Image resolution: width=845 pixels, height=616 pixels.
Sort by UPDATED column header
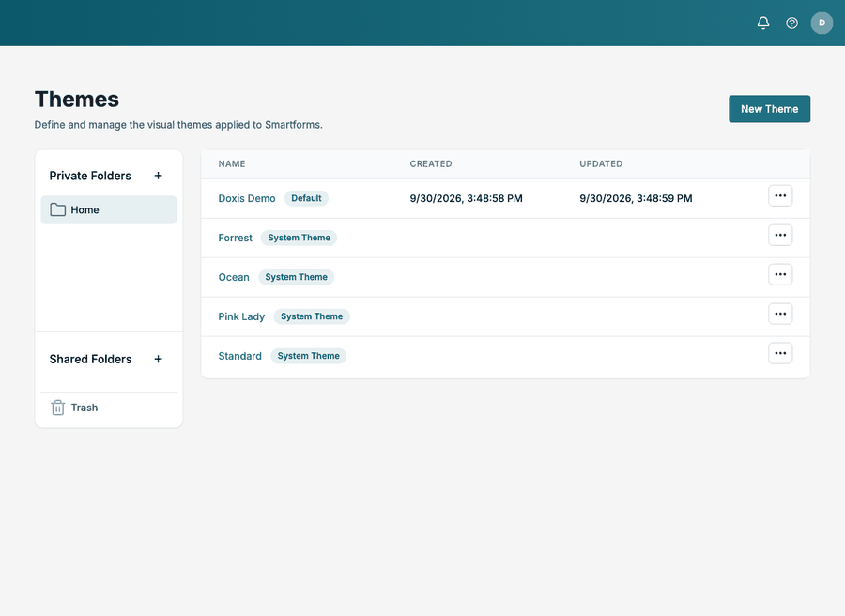[x=601, y=163]
